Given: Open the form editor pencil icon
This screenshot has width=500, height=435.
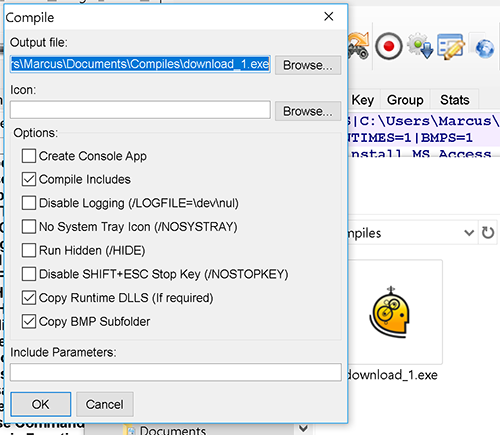Looking at the screenshot, I should (x=451, y=47).
